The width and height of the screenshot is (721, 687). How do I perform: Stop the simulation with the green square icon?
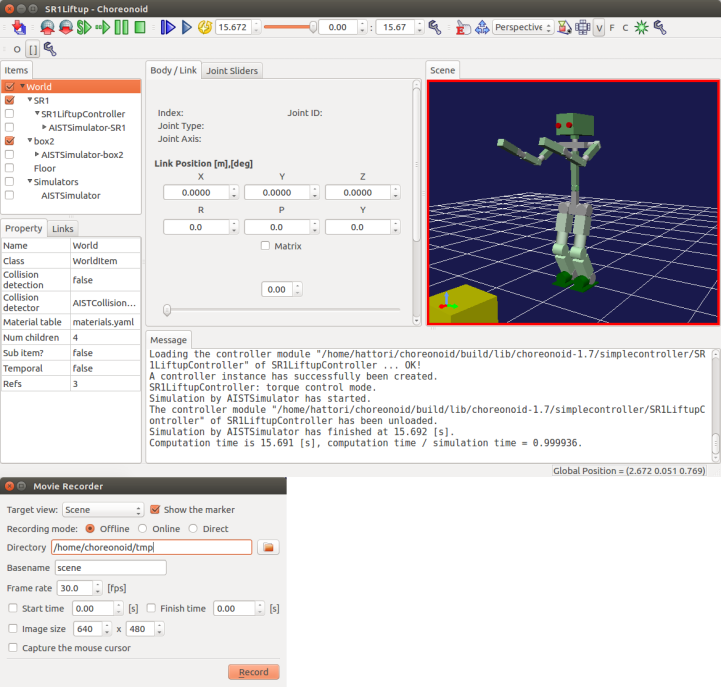(x=139, y=27)
